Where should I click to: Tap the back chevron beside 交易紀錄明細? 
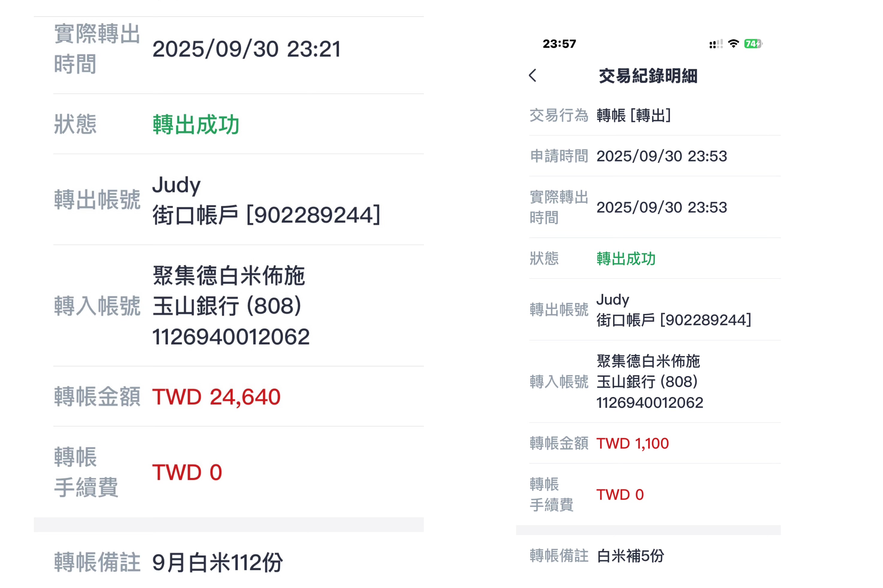533,75
